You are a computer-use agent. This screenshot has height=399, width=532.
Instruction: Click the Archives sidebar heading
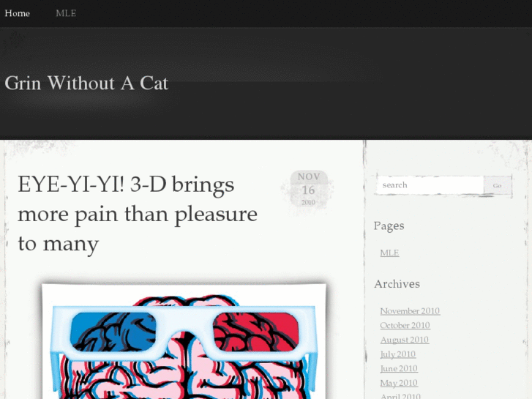pyautogui.click(x=397, y=284)
